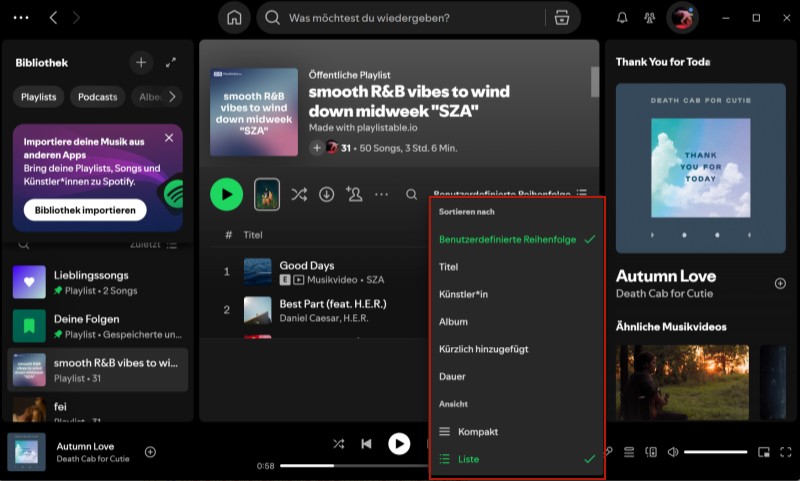Show more library filters with the chevron

coord(172,97)
